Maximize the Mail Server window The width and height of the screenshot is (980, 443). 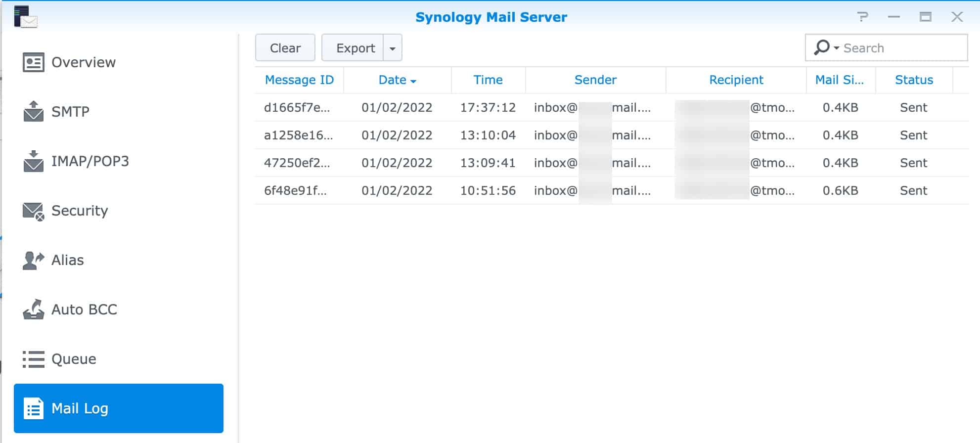tap(925, 17)
